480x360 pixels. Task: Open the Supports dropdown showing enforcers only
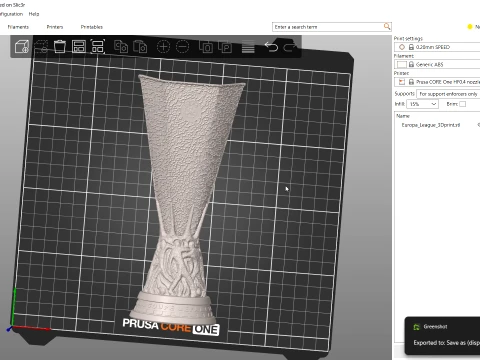point(448,94)
